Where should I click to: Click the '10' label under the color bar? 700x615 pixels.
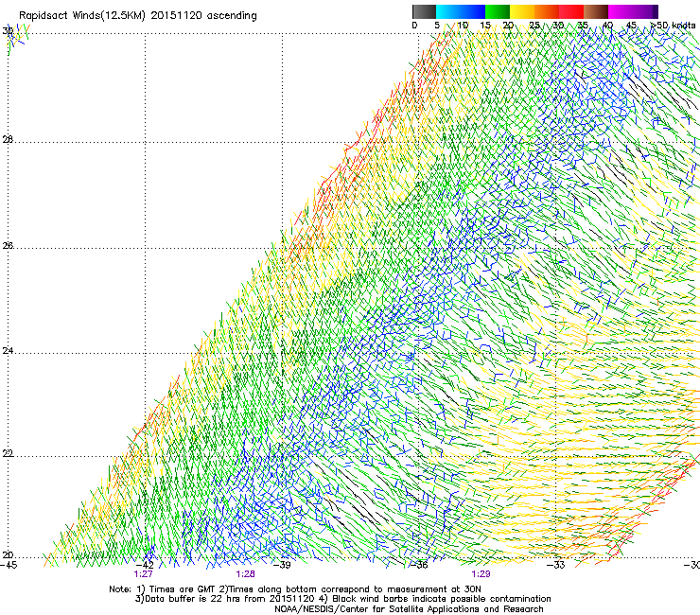click(x=463, y=26)
